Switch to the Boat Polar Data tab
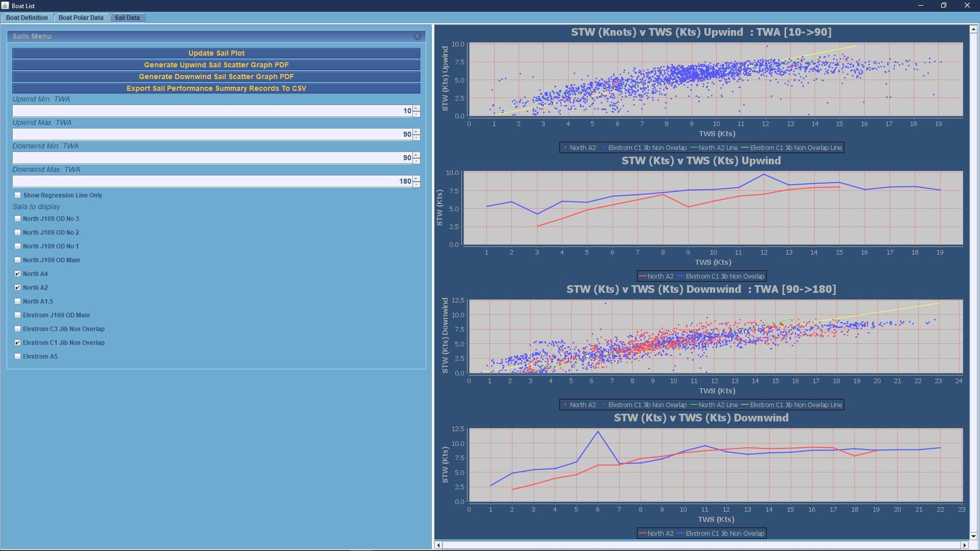The width and height of the screenshot is (980, 551). 81,18
